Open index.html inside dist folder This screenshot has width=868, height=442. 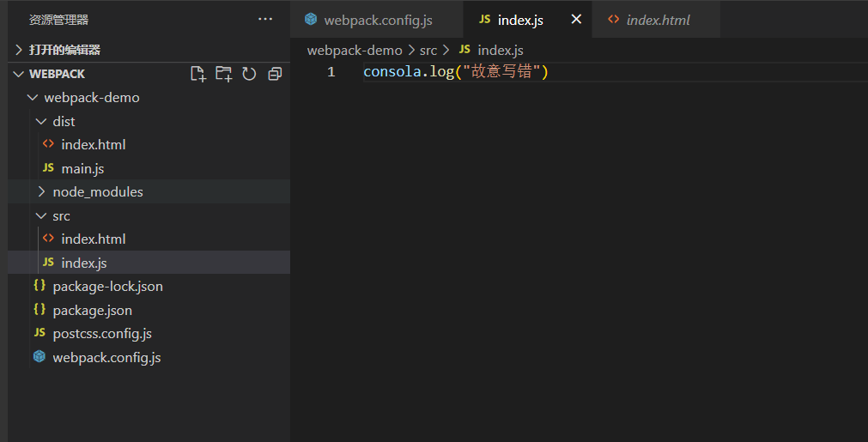coord(149,144)
